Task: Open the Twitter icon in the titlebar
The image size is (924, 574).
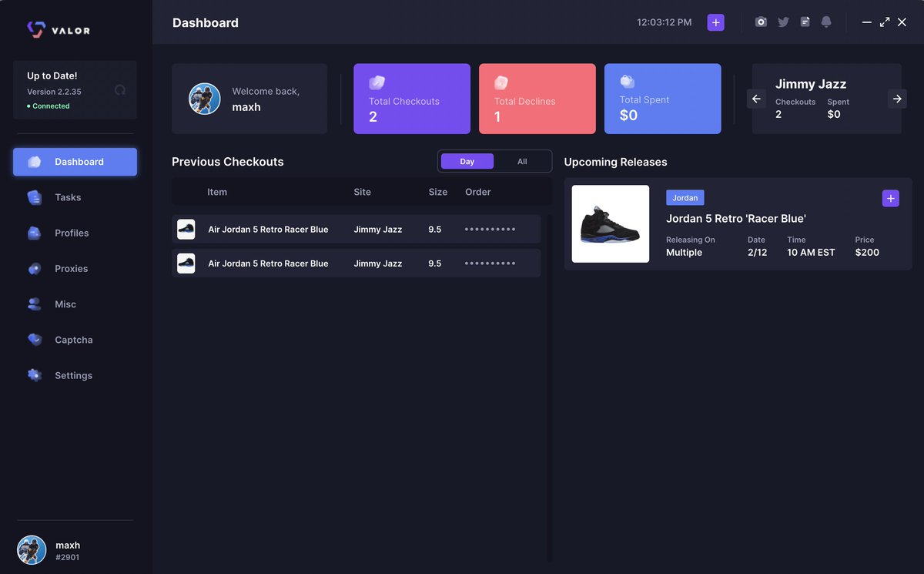Action: coord(783,22)
